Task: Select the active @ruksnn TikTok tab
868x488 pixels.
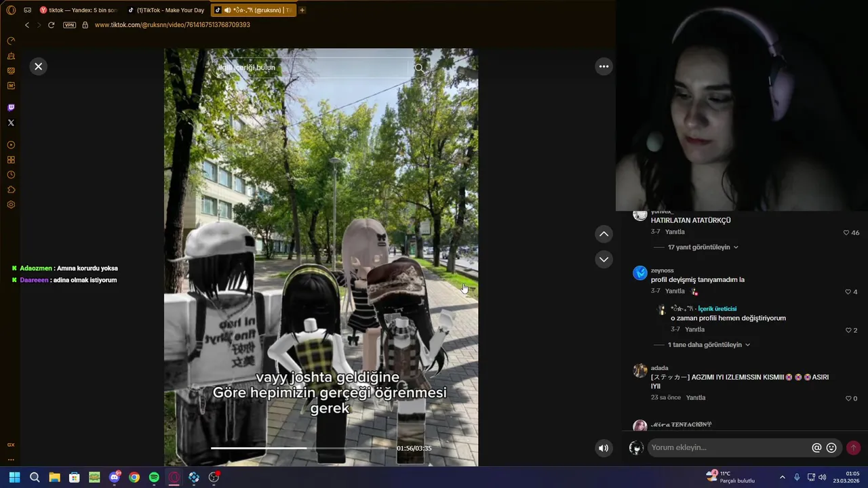Action: coord(254,10)
